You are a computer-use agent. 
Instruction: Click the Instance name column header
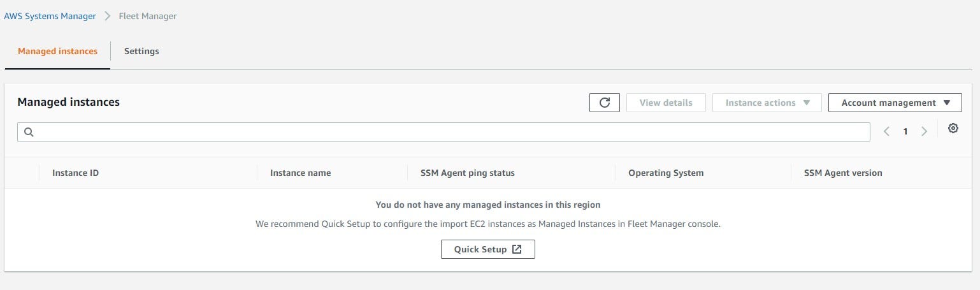tap(300, 173)
